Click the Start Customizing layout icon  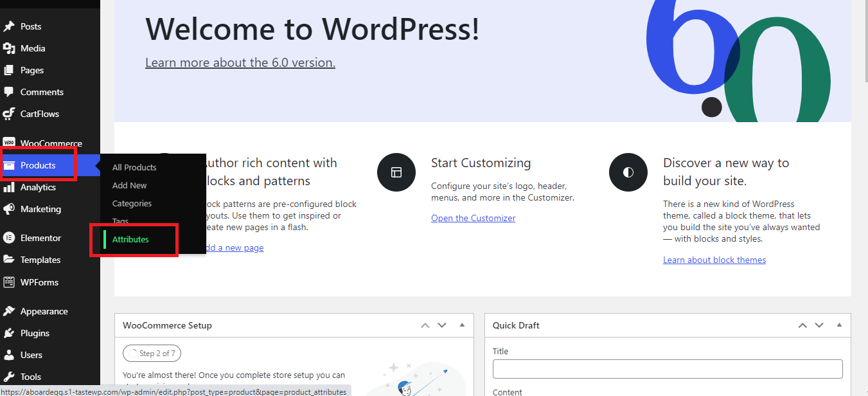(396, 172)
